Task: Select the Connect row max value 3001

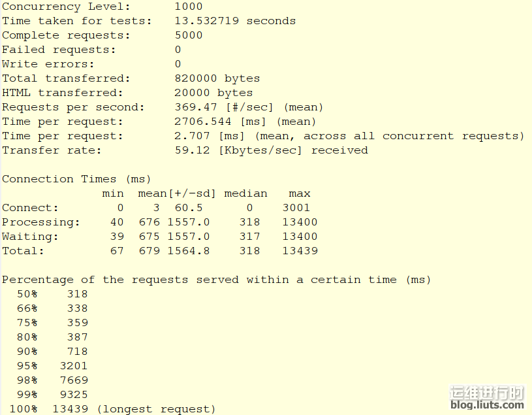Action: click(296, 208)
